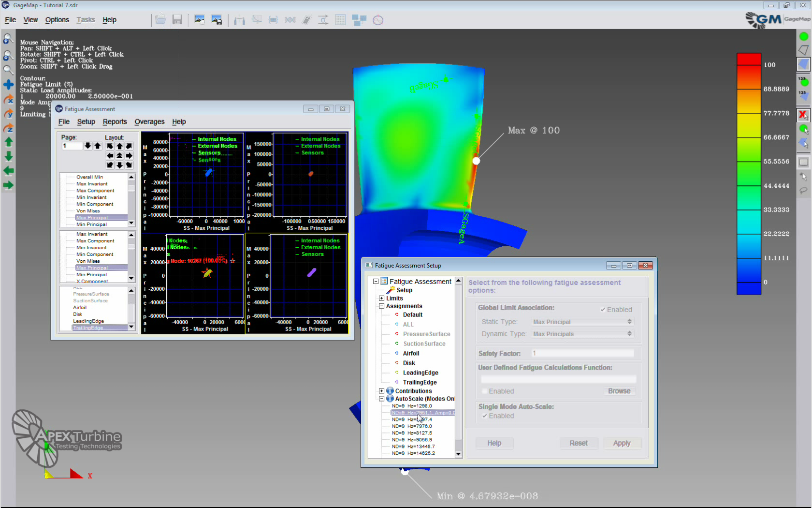Open the Overages menu in Fatigue Assessment
The image size is (812, 508).
(x=149, y=122)
